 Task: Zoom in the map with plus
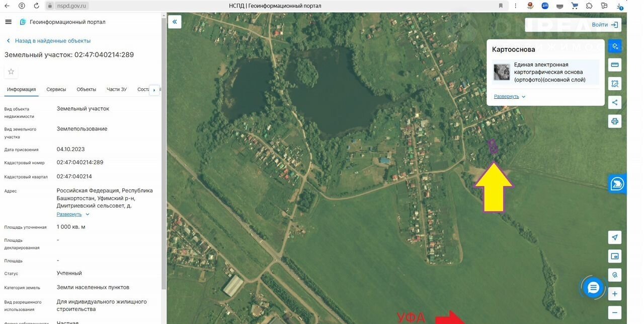click(614, 294)
